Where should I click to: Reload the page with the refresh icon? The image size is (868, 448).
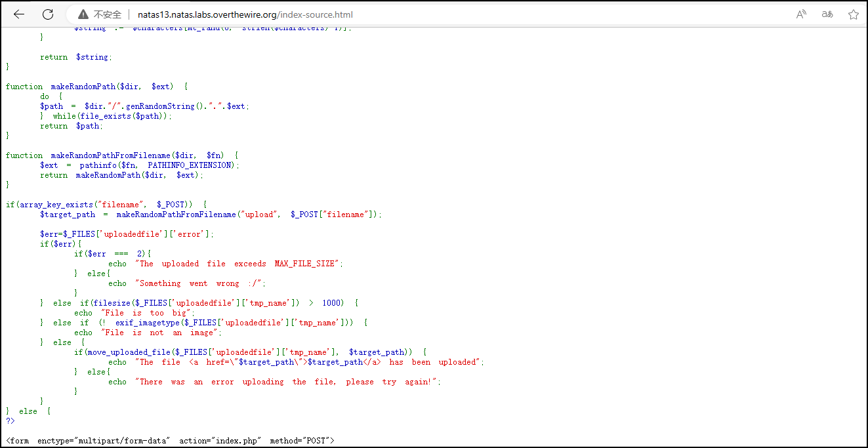[48, 14]
